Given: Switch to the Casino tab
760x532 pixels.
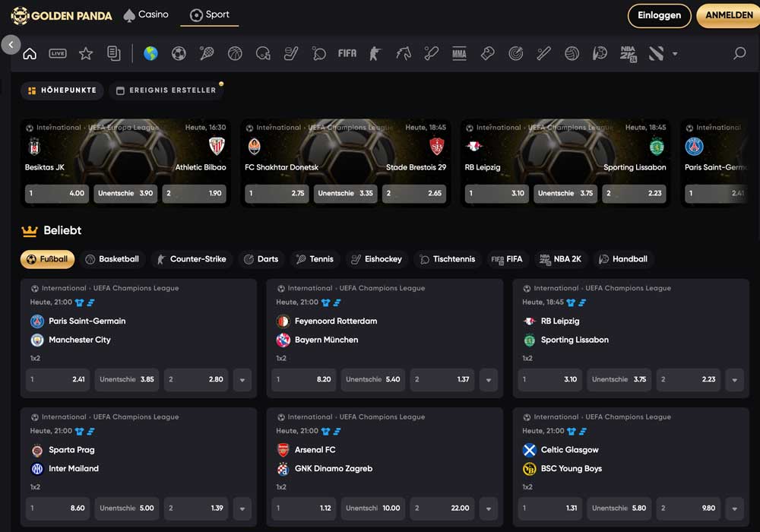Looking at the screenshot, I should 147,15.
